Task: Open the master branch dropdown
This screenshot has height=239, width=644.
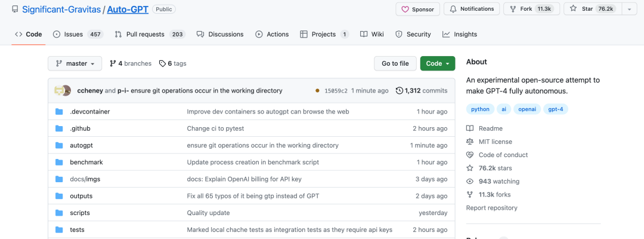Action: coord(75,63)
